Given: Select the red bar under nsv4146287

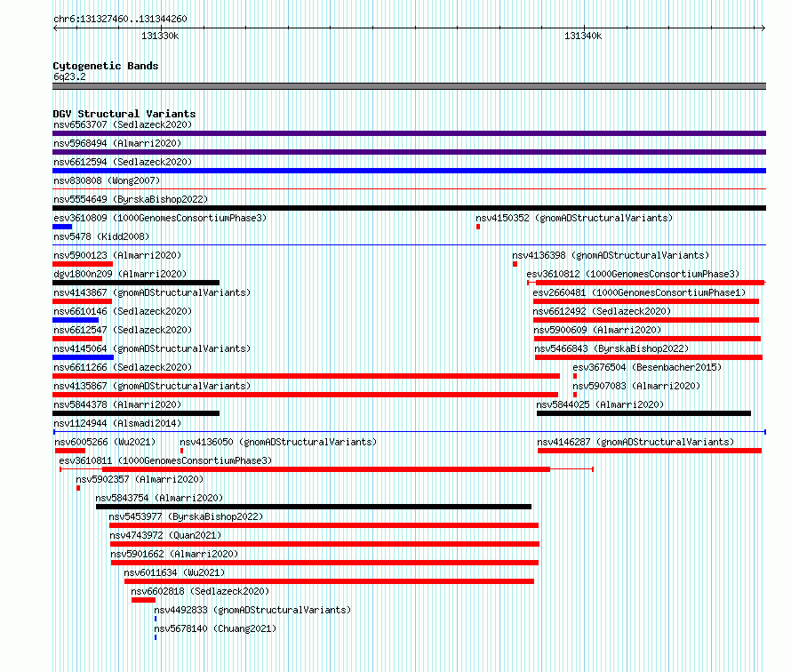Looking at the screenshot, I should coord(650,451).
